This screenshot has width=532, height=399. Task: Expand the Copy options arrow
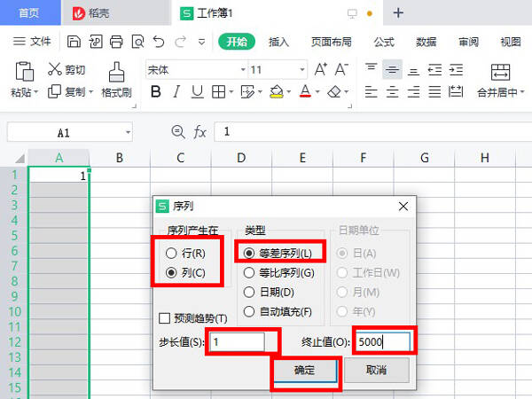[x=91, y=92]
